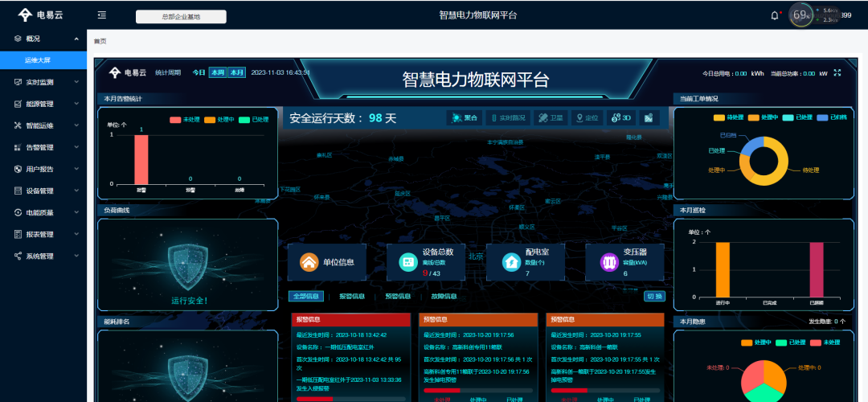Image resolution: width=868 pixels, height=402 pixels.
Task: Select 本周 statistics period
Action: (217, 72)
